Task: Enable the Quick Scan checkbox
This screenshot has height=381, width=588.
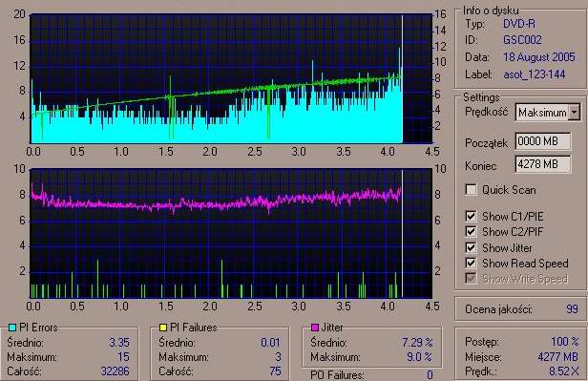Action: click(471, 189)
